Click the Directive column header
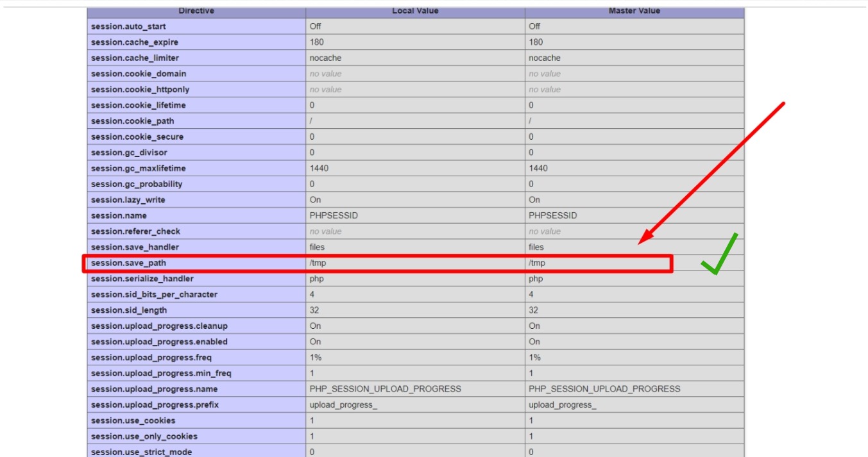868x457 pixels. click(x=196, y=11)
